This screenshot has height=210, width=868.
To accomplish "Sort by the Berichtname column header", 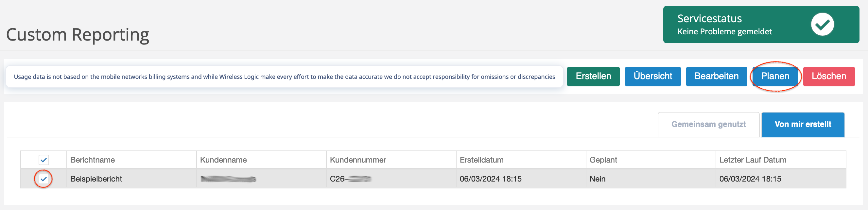I will [93, 160].
